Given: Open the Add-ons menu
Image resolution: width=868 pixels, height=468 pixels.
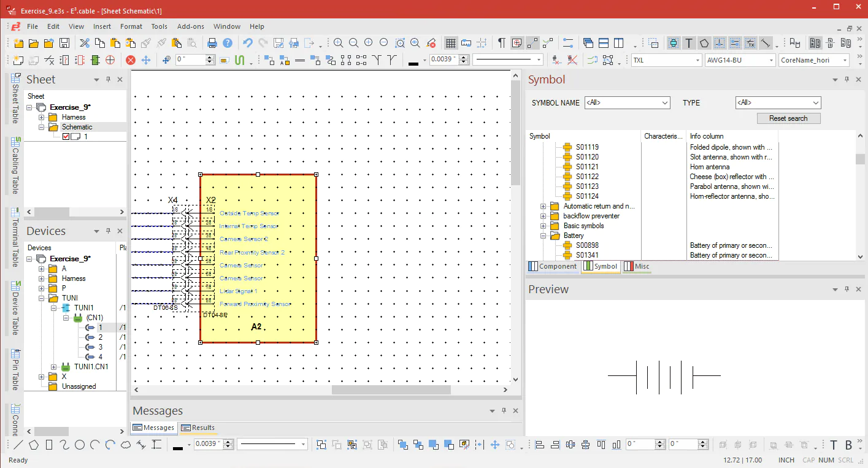Looking at the screenshot, I should click(x=191, y=26).
